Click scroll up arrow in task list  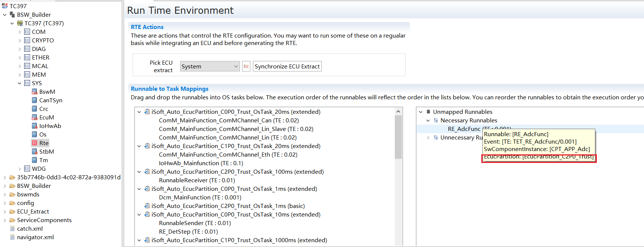pyautogui.click(x=398, y=112)
